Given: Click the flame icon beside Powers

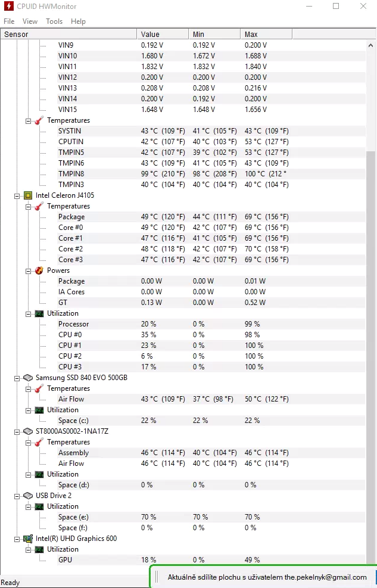Looking at the screenshot, I should click(39, 270).
